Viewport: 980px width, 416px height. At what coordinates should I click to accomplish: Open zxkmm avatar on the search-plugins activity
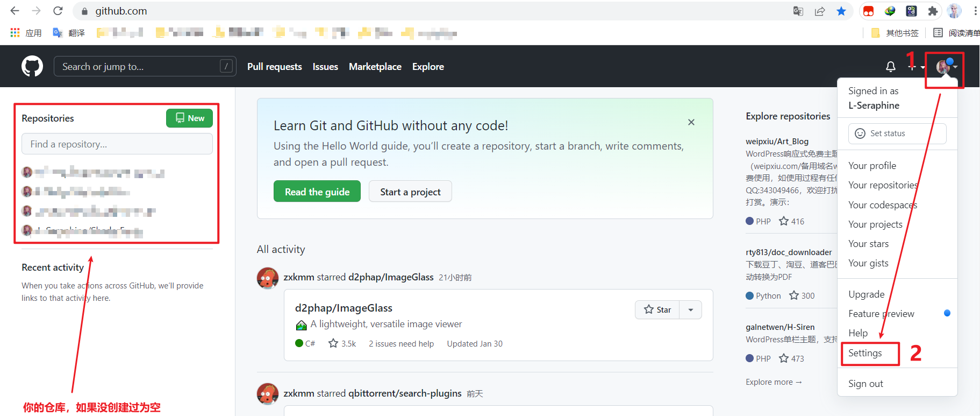click(267, 394)
